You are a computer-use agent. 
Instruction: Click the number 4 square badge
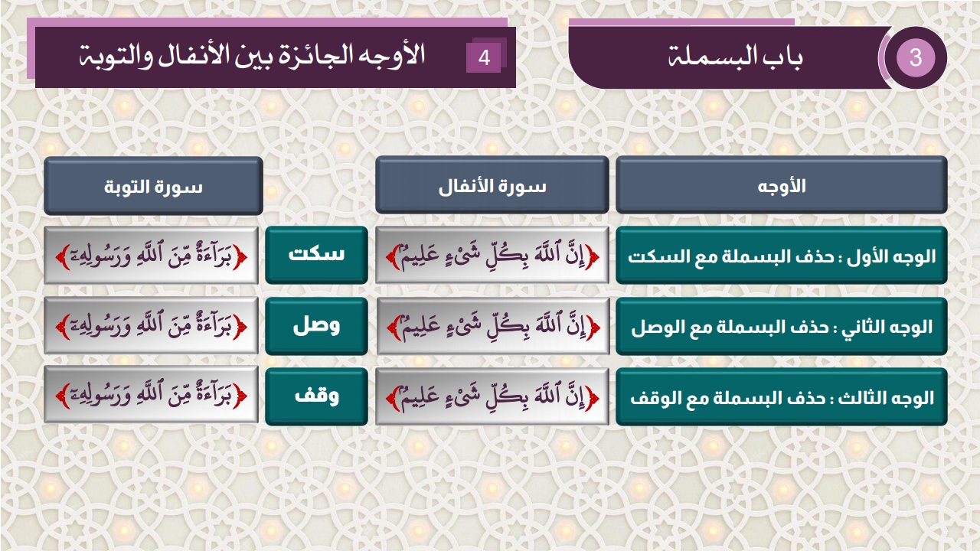pyautogui.click(x=483, y=57)
